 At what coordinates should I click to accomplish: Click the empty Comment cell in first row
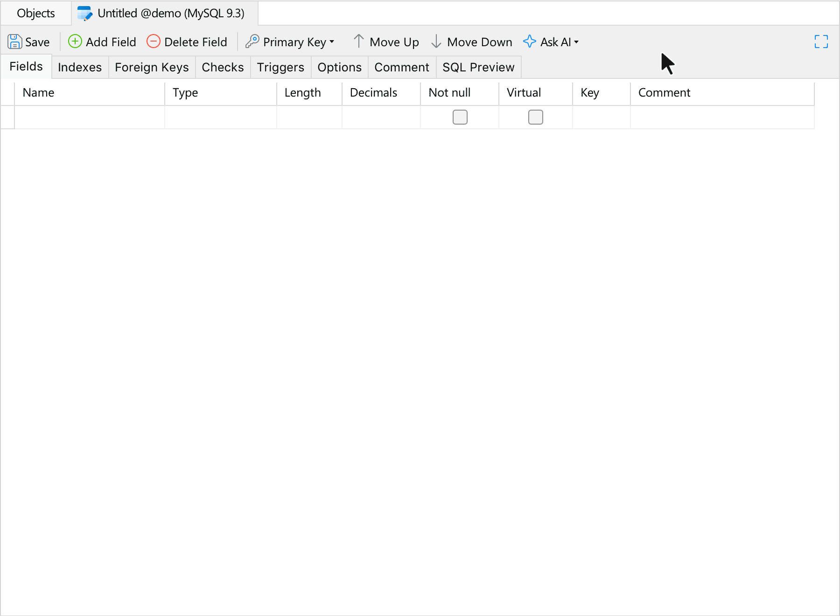tap(722, 117)
